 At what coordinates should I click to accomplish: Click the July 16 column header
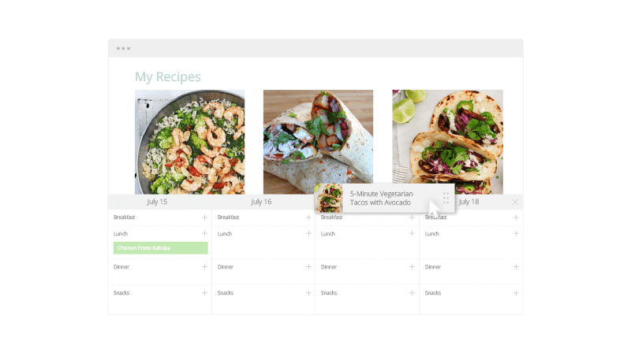261,202
